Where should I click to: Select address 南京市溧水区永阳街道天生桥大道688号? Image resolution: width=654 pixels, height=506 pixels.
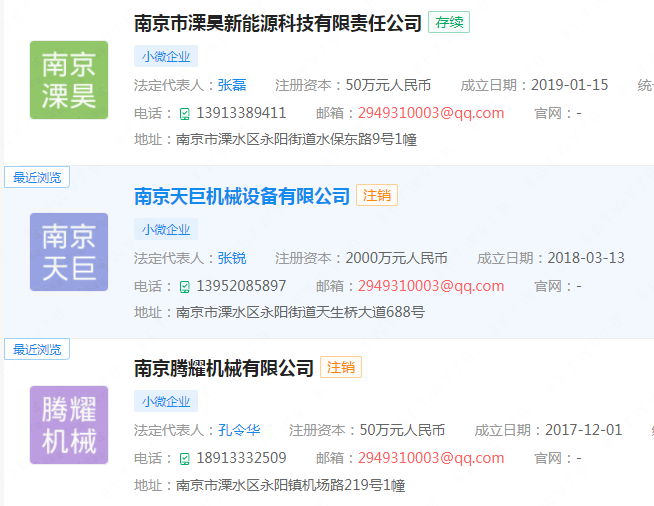300,312
